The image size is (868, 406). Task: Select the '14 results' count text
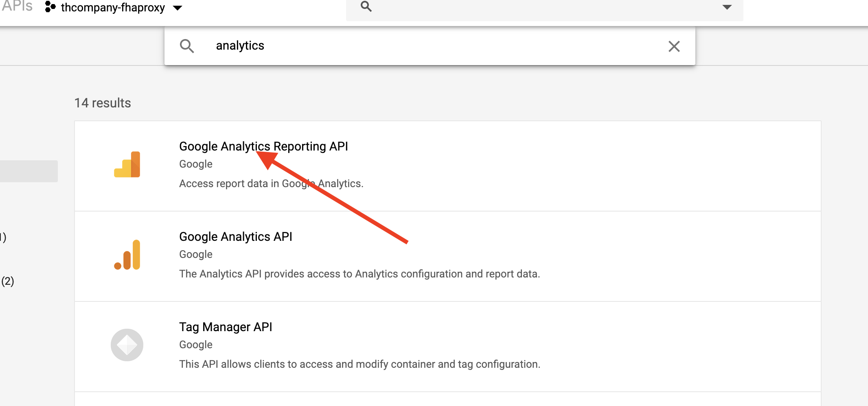(x=103, y=103)
